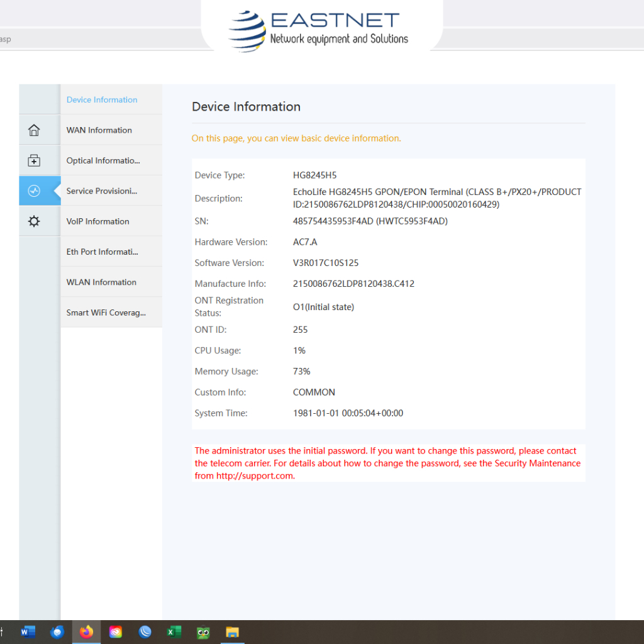Viewport: 644px width, 644px height.
Task: Open Eth Port Information page
Action: 103,252
